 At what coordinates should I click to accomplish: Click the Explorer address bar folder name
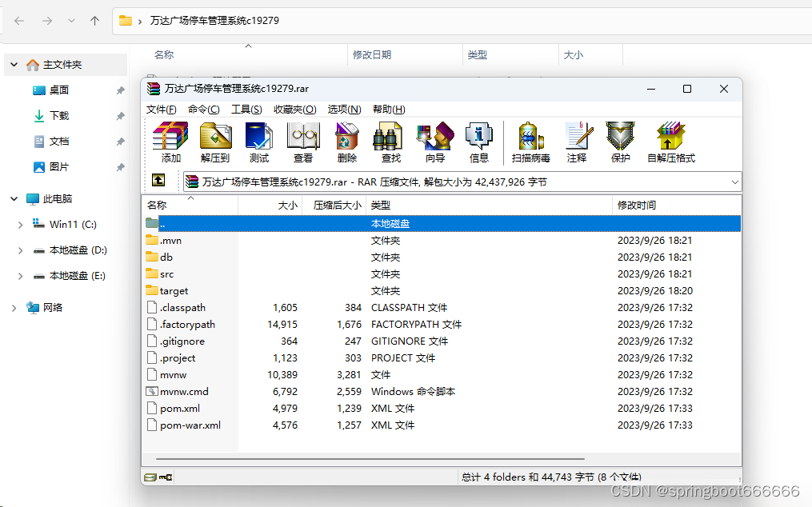tap(214, 21)
